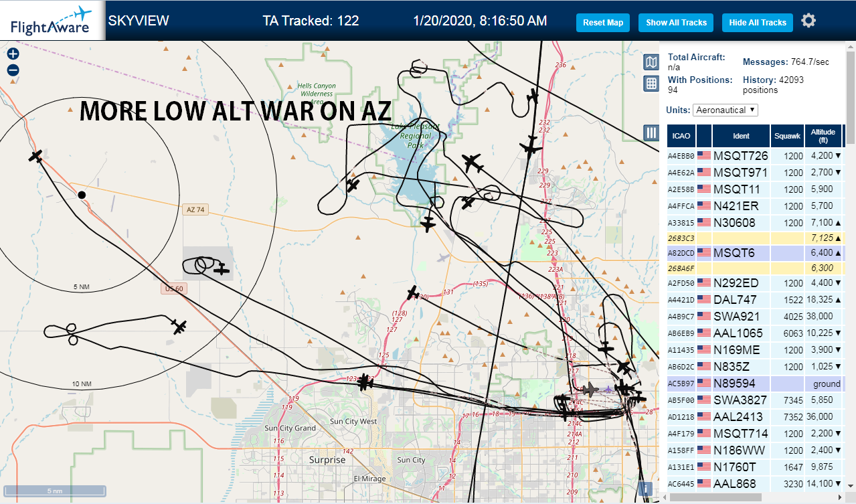
Task: Click the column selector icon beside the table
Action: coord(651,133)
